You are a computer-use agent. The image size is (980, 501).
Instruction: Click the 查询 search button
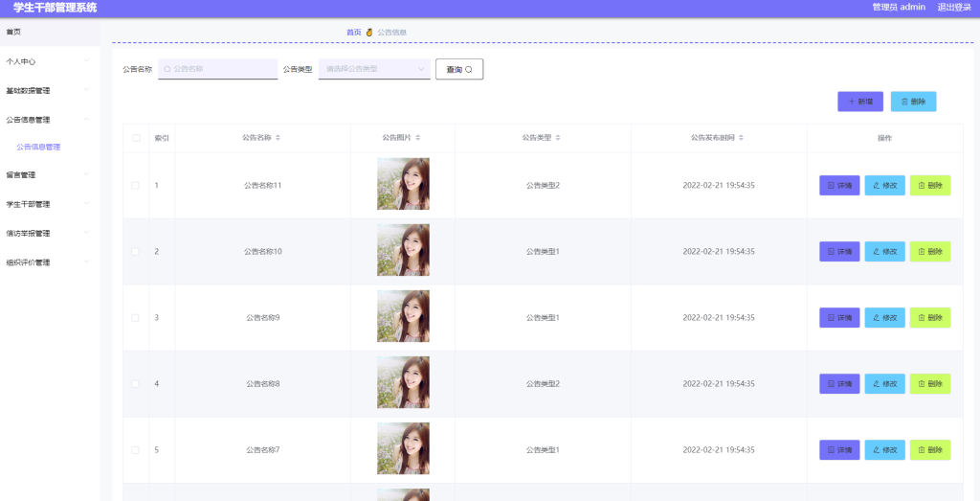click(x=459, y=69)
